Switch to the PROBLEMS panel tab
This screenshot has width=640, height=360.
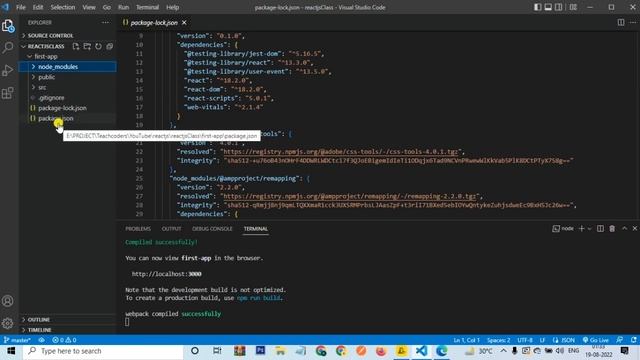click(138, 229)
